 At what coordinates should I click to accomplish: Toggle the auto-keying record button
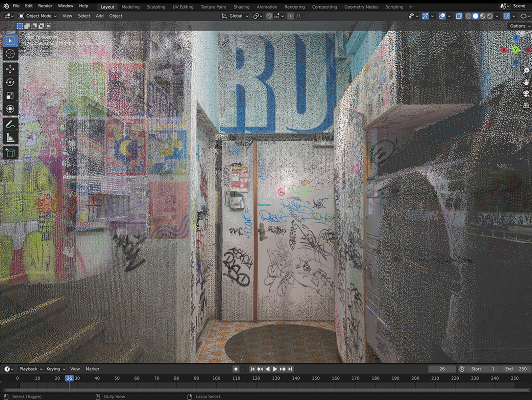236,369
